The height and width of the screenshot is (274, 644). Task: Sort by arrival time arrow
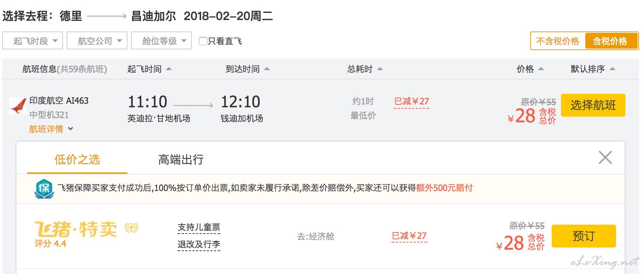click(x=267, y=69)
